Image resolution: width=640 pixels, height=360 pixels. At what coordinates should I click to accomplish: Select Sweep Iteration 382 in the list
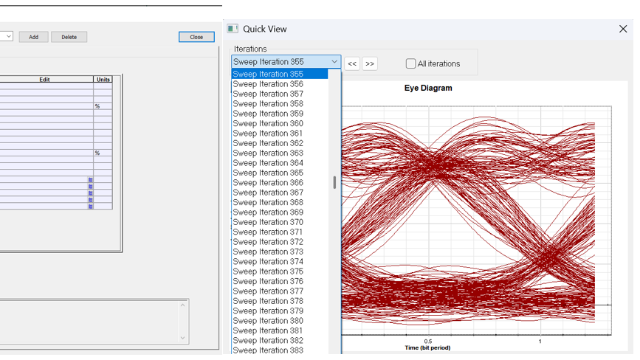(280, 340)
